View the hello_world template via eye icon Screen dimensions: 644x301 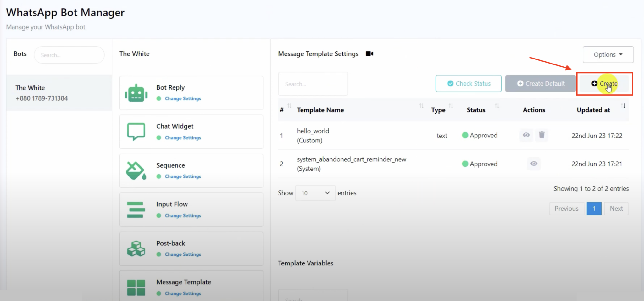tap(526, 135)
